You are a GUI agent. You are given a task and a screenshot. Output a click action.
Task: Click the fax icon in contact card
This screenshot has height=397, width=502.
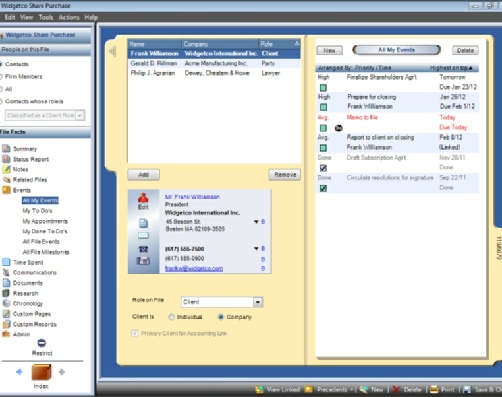(143, 261)
